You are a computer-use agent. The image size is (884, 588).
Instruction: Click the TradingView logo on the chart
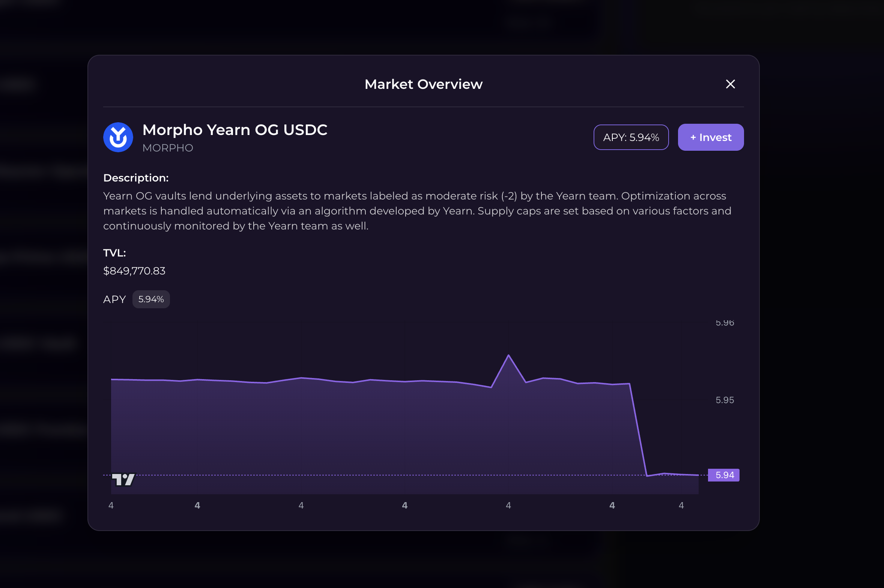pos(123,479)
